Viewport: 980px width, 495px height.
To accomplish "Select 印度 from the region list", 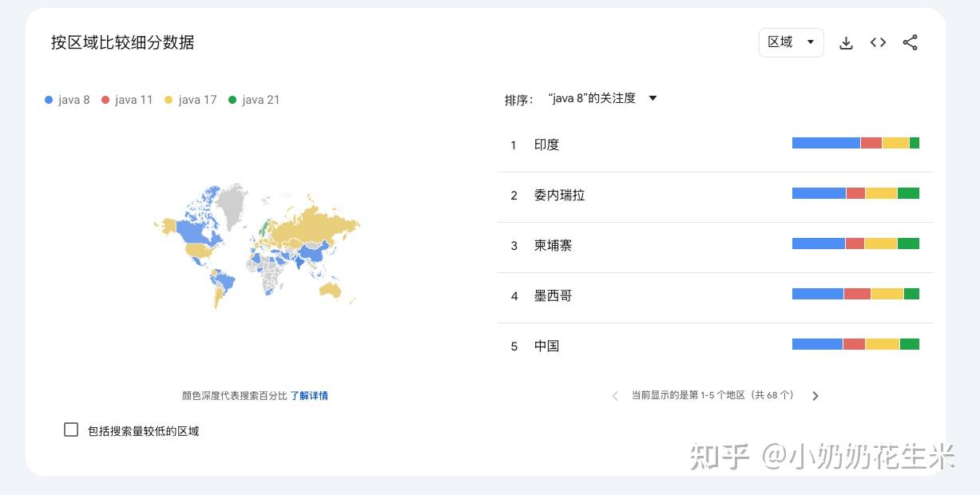I will click(x=548, y=145).
